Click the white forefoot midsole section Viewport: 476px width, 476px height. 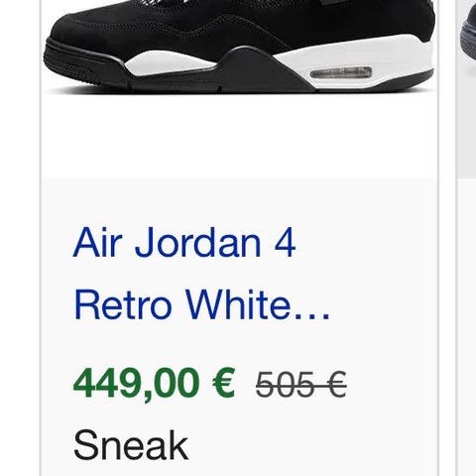169,63
